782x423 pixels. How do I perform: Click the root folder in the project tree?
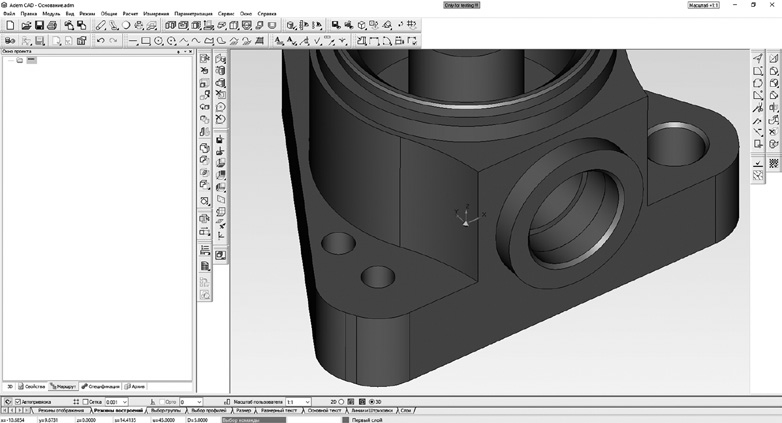coord(19,61)
